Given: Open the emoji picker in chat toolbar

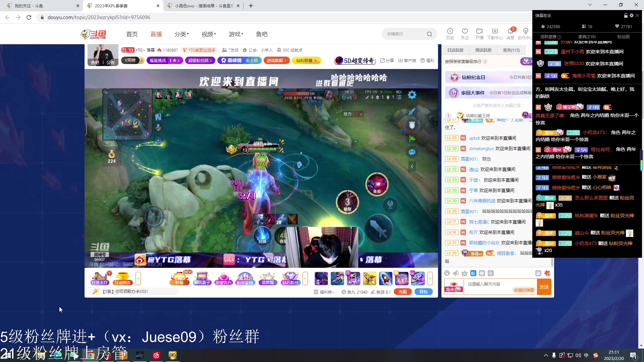Looking at the screenshot, I should 447,273.
